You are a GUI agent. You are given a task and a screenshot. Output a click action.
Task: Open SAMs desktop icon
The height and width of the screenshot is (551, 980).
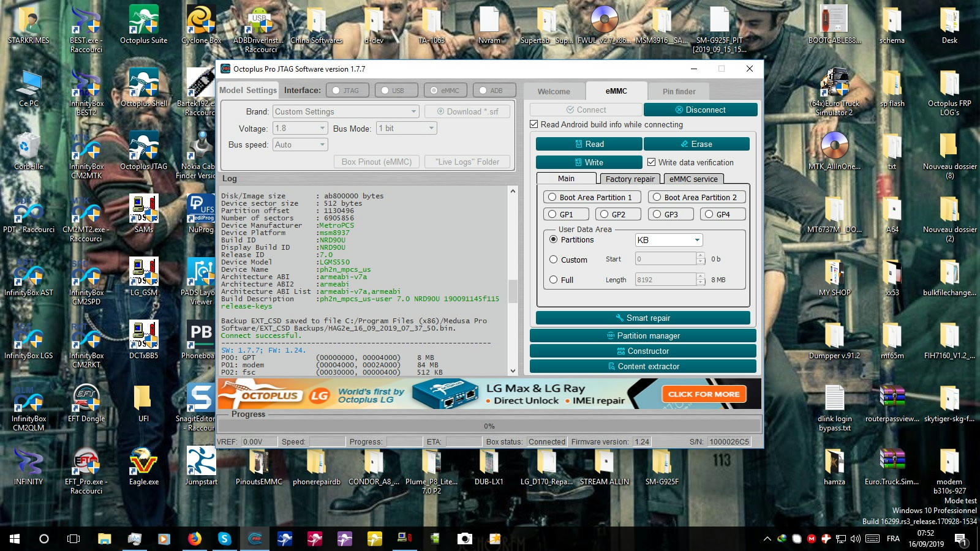143,214
